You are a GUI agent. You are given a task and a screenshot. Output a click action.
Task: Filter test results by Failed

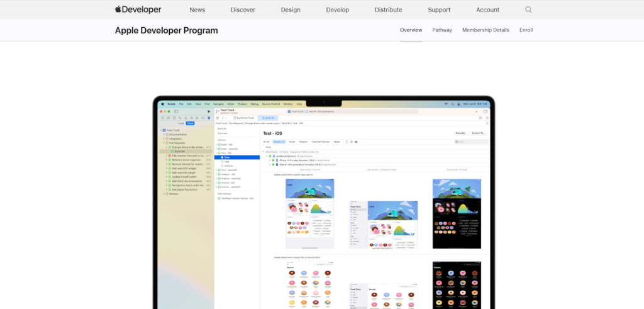pyautogui.click(x=292, y=142)
